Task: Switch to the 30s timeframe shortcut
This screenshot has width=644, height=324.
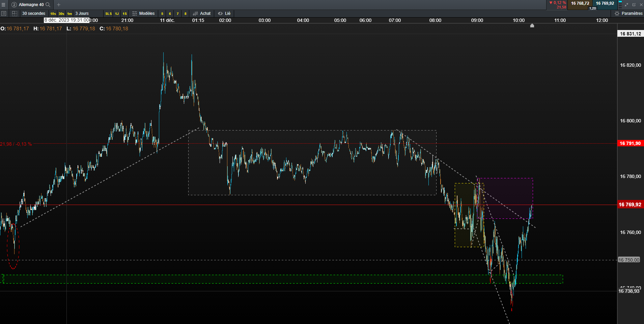Action: tap(61, 14)
